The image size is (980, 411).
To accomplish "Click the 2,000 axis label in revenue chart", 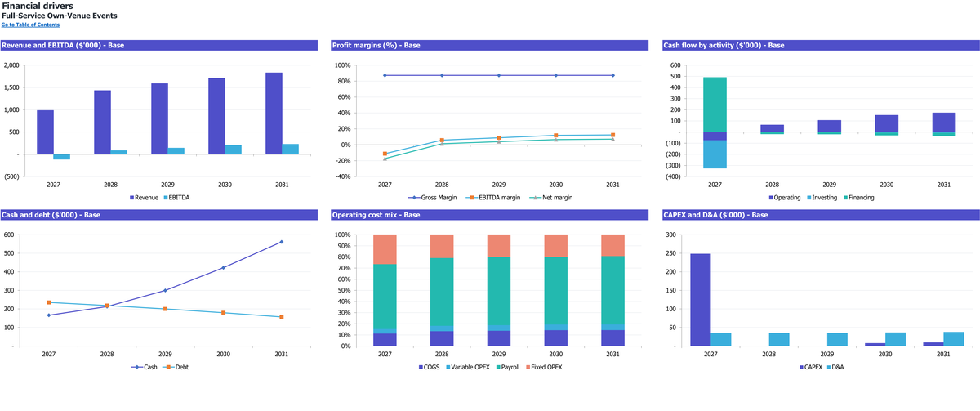I will tap(11, 65).
